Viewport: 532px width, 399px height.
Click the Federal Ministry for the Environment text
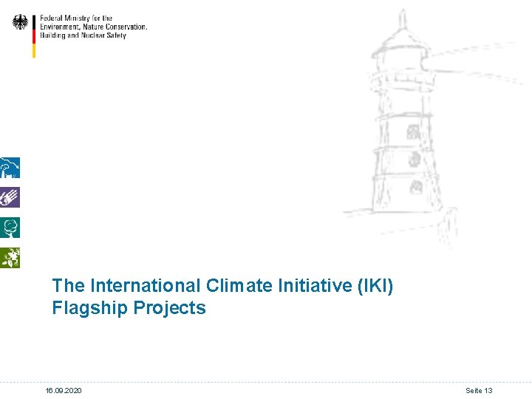tap(94, 27)
